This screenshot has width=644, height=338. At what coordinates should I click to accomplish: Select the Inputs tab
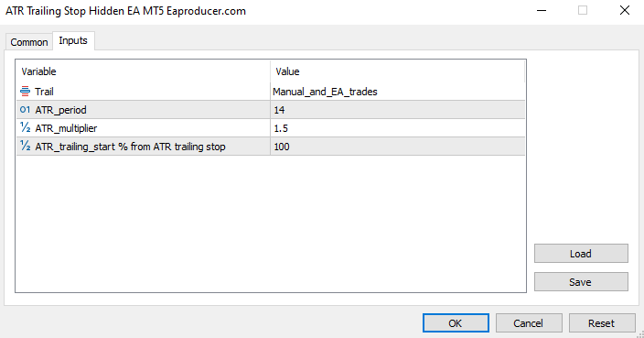tap(73, 40)
